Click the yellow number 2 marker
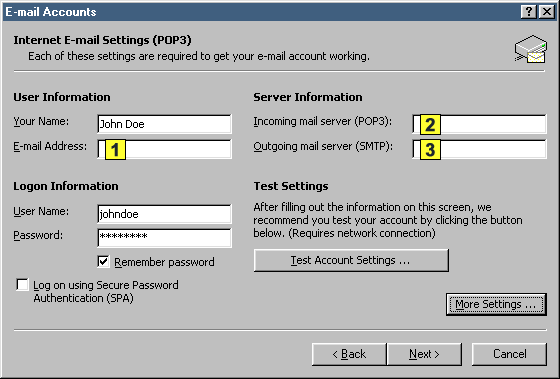560x379 pixels. point(430,125)
